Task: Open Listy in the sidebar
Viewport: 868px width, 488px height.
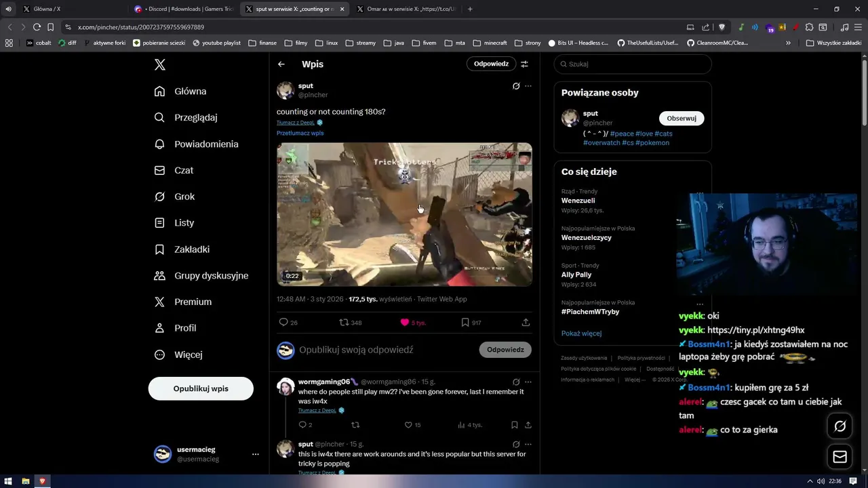Action: [174, 223]
